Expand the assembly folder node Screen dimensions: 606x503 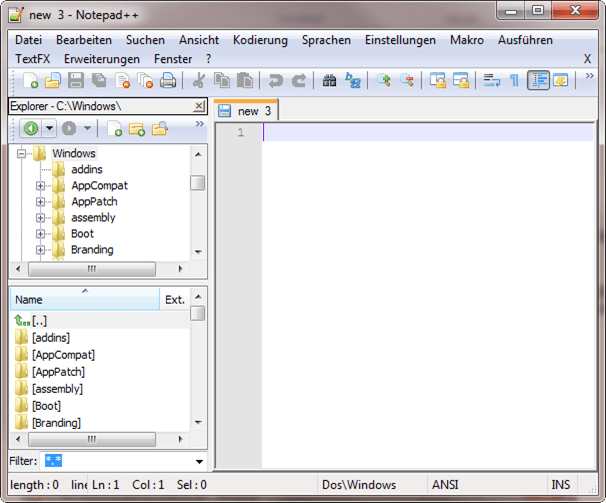(x=40, y=218)
